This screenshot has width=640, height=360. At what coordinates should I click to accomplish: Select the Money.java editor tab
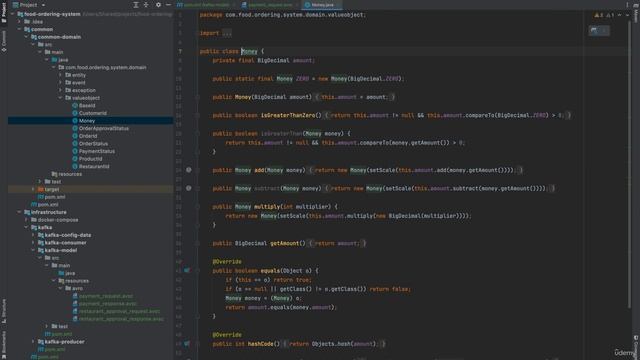[x=322, y=5]
